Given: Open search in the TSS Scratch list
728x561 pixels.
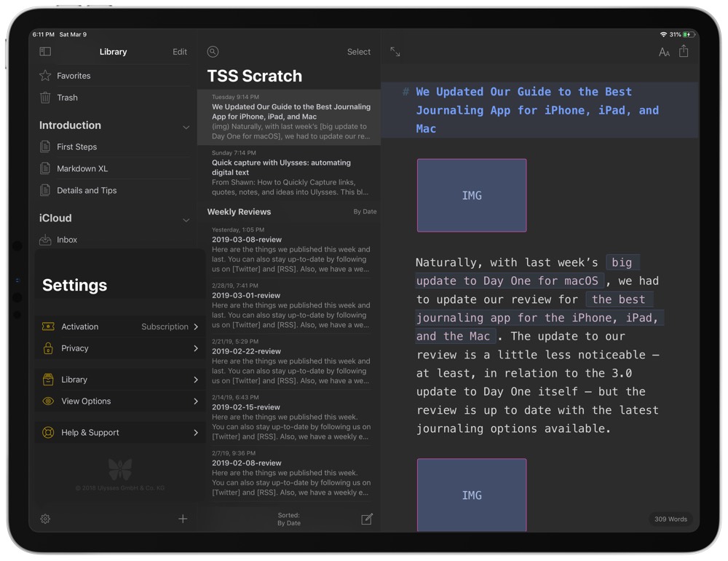Looking at the screenshot, I should click(213, 52).
